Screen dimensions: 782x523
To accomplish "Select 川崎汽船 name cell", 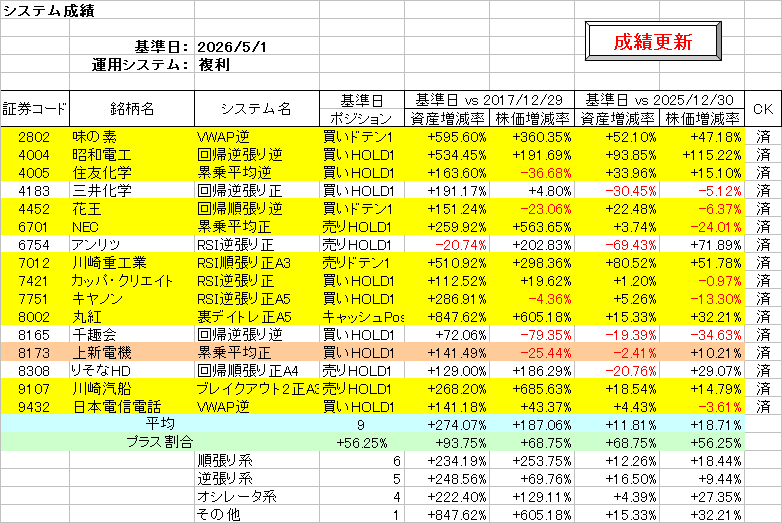I will click(x=102, y=388).
